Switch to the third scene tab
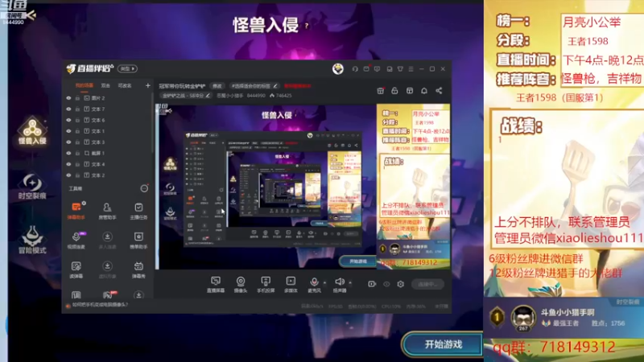Image resolution: width=644 pixels, height=362 pixels. (x=125, y=85)
